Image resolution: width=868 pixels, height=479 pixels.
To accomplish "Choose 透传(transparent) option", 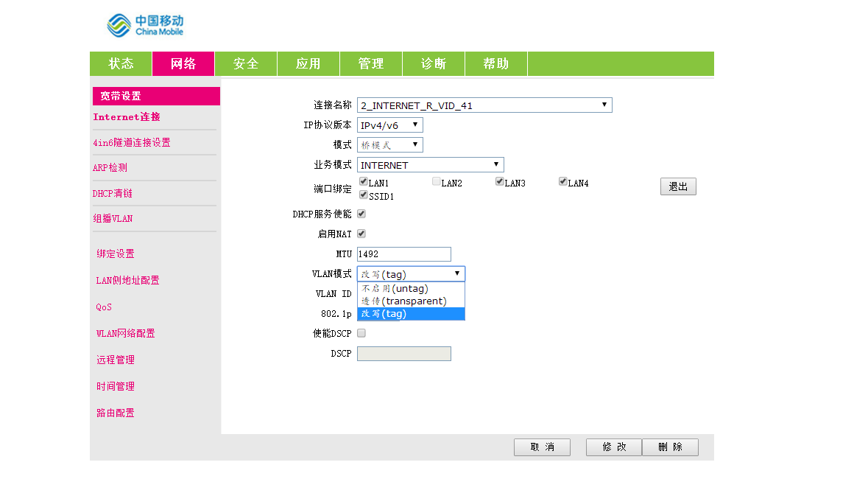I will (411, 301).
